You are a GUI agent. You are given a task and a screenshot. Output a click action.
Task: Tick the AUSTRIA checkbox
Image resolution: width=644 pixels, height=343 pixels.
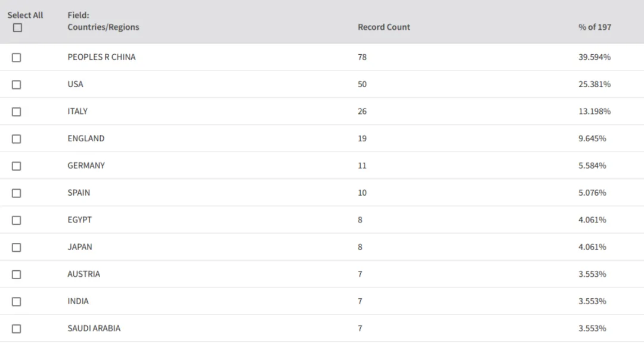(x=17, y=274)
